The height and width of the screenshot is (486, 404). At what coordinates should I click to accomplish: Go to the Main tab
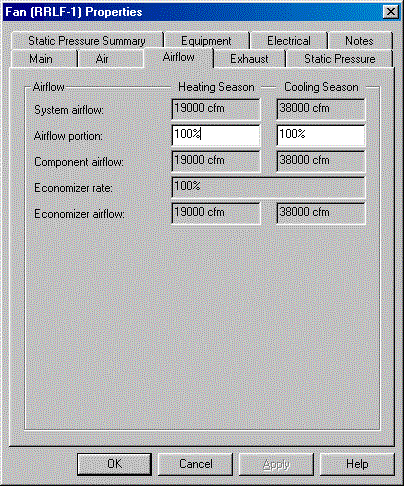point(41,59)
